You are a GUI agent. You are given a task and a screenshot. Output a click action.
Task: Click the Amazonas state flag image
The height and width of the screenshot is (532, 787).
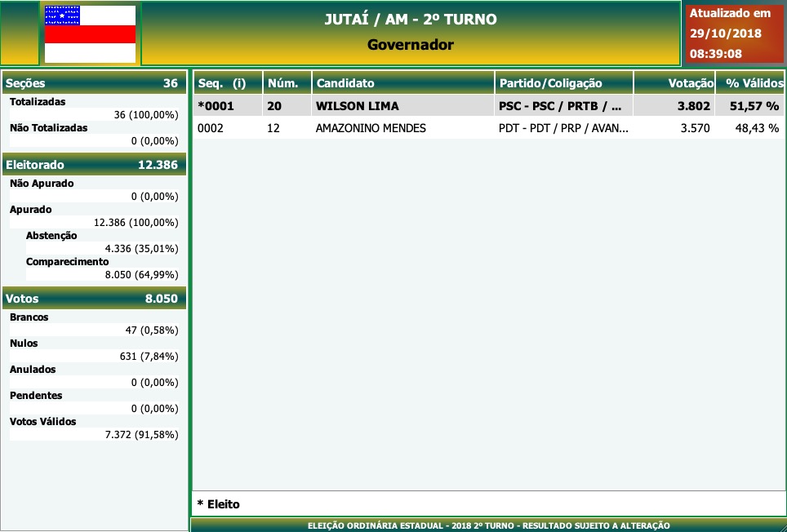(90, 33)
